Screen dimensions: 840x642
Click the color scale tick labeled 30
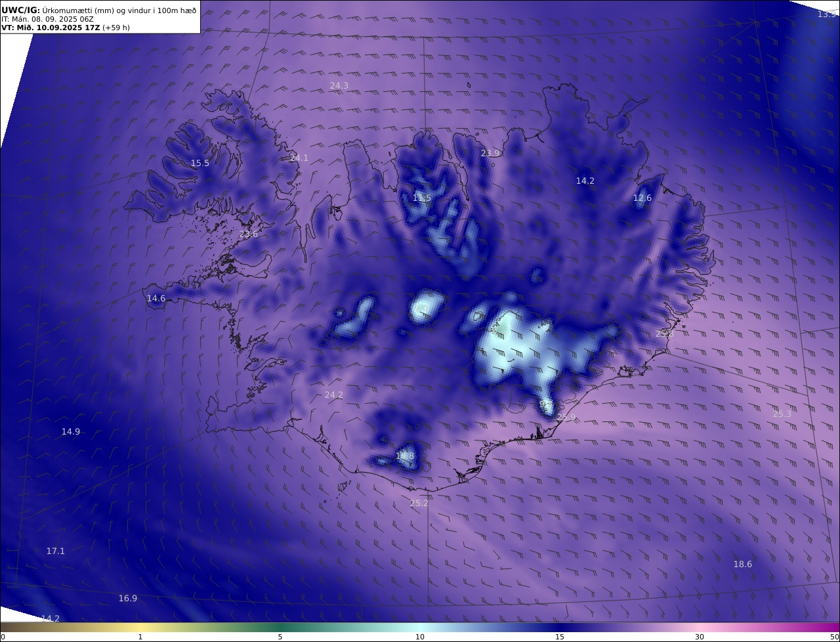(700, 637)
